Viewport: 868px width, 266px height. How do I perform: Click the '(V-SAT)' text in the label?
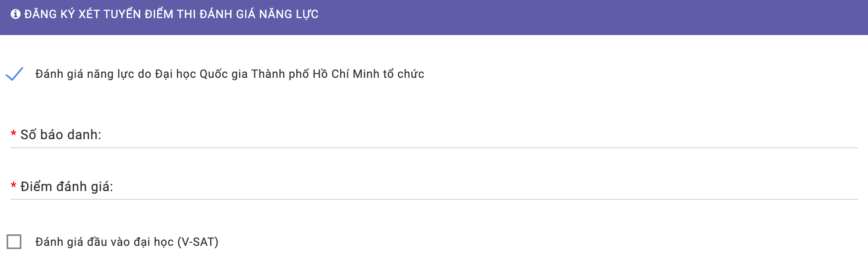(198, 242)
